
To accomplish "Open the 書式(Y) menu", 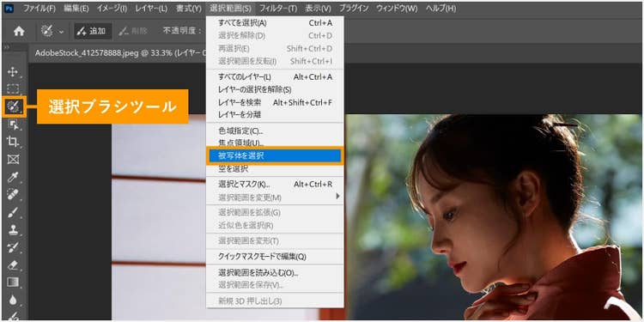I will coord(189,9).
